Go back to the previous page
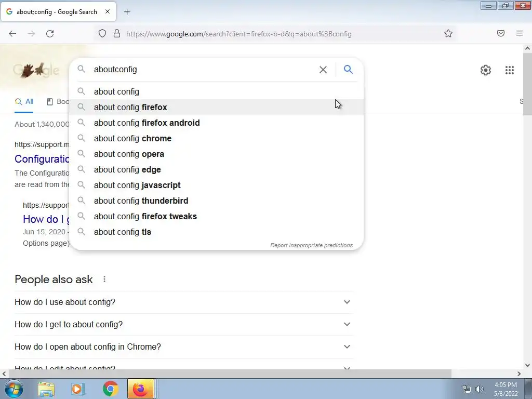Viewport: 532px width, 399px height. 12,34
